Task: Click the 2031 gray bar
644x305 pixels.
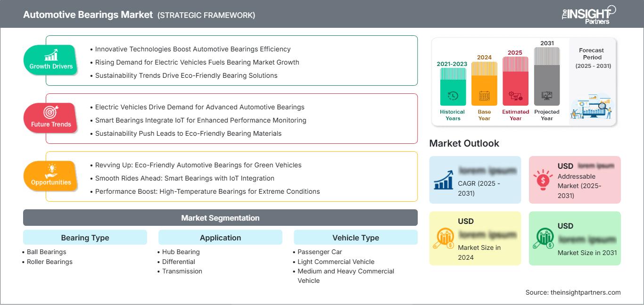Action: click(x=547, y=76)
